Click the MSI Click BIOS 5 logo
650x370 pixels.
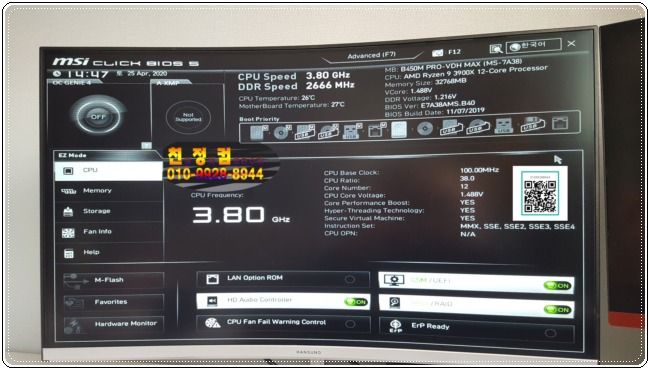pyautogui.click(x=126, y=63)
